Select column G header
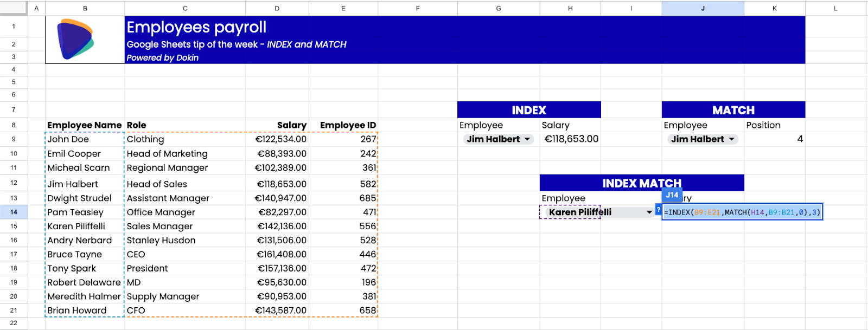Image resolution: width=868 pixels, height=330 pixels. tap(499, 8)
